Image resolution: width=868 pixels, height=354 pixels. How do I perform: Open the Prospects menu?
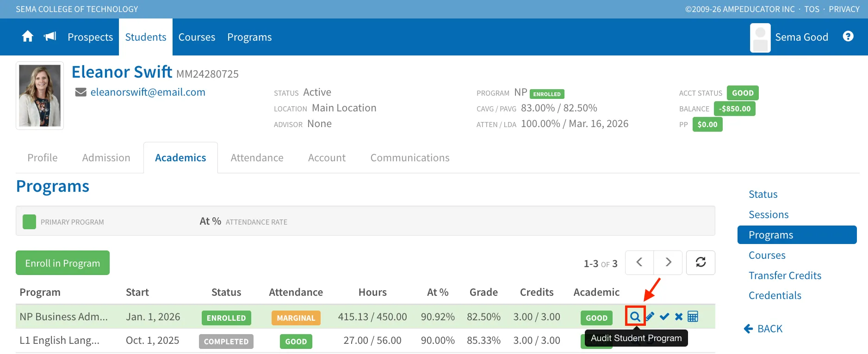90,37
